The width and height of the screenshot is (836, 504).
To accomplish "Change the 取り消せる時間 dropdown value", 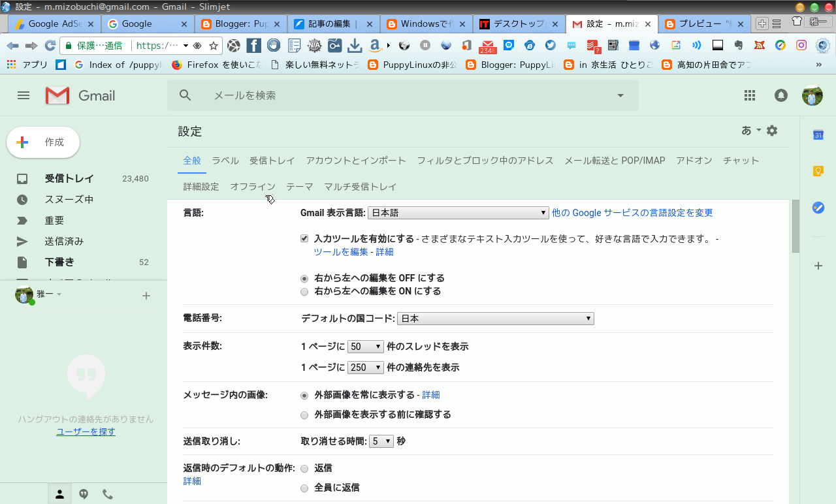I will pyautogui.click(x=381, y=441).
